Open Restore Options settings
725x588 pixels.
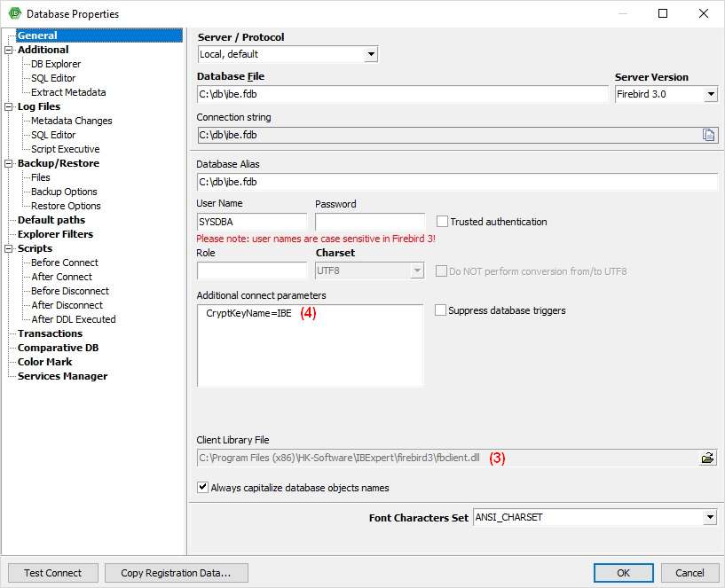pos(66,206)
